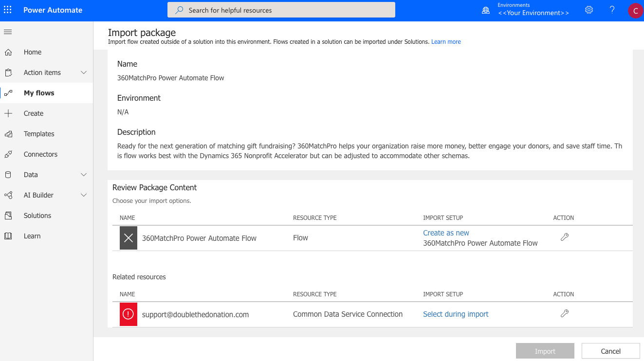Click the Import package heading
The height and width of the screenshot is (361, 644).
(142, 33)
